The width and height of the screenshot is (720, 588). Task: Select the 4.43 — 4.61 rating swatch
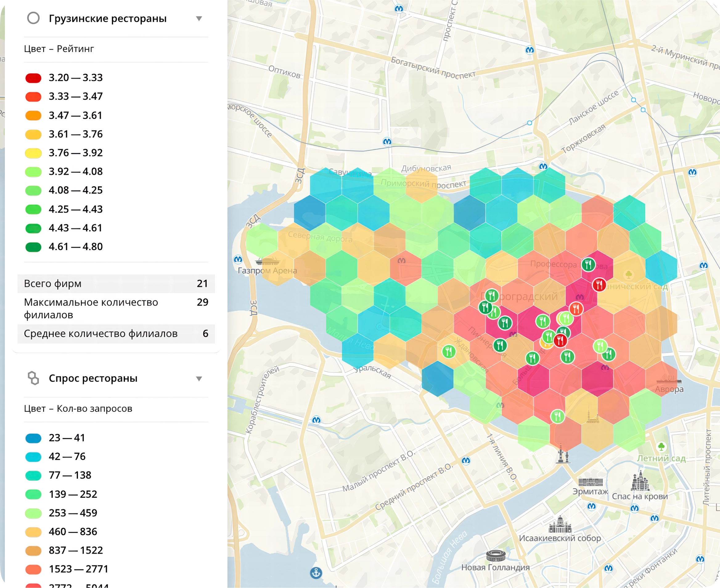click(x=33, y=228)
